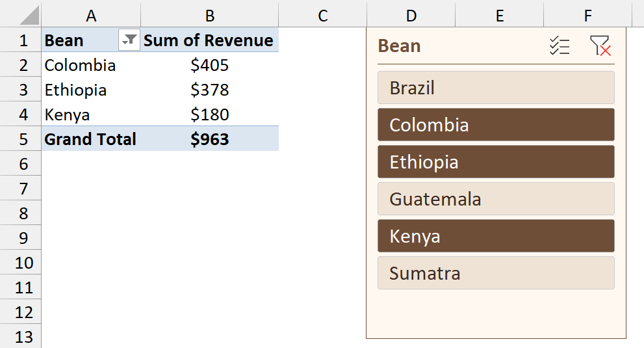Clear the Bean slicer filter

coord(600,46)
